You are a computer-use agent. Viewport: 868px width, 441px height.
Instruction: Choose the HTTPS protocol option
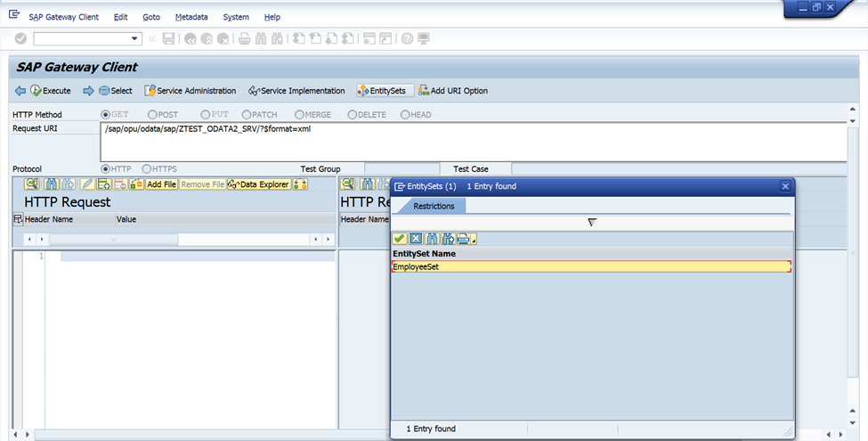click(x=147, y=169)
